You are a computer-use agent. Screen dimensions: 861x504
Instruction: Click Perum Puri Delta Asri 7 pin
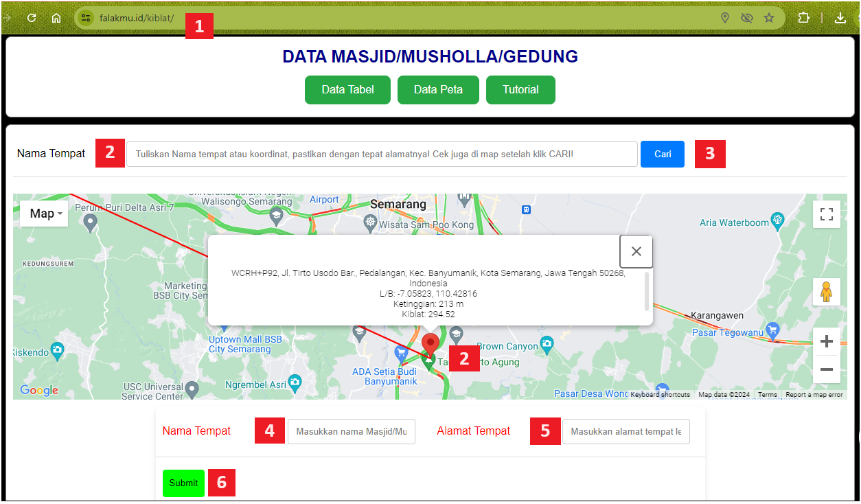coord(91,222)
